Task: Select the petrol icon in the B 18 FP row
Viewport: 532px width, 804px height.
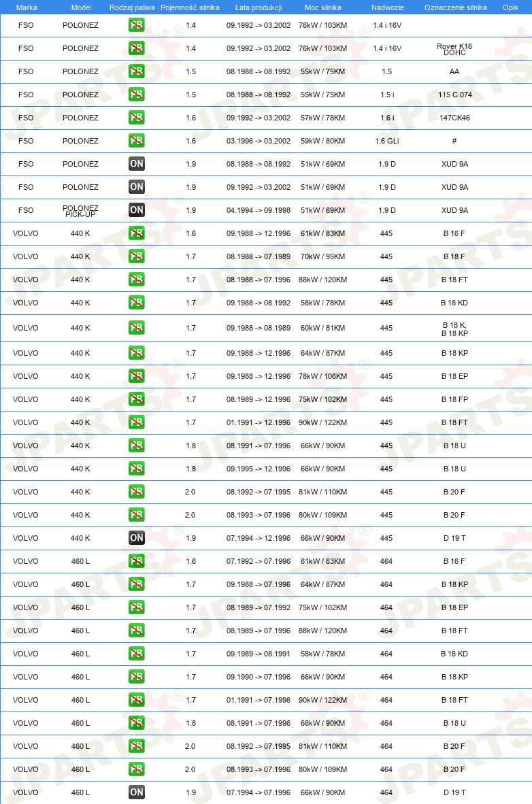Action: point(137,399)
